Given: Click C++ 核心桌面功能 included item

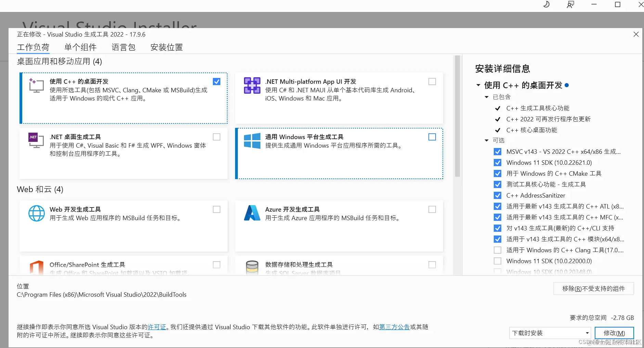Looking at the screenshot, I should [532, 130].
